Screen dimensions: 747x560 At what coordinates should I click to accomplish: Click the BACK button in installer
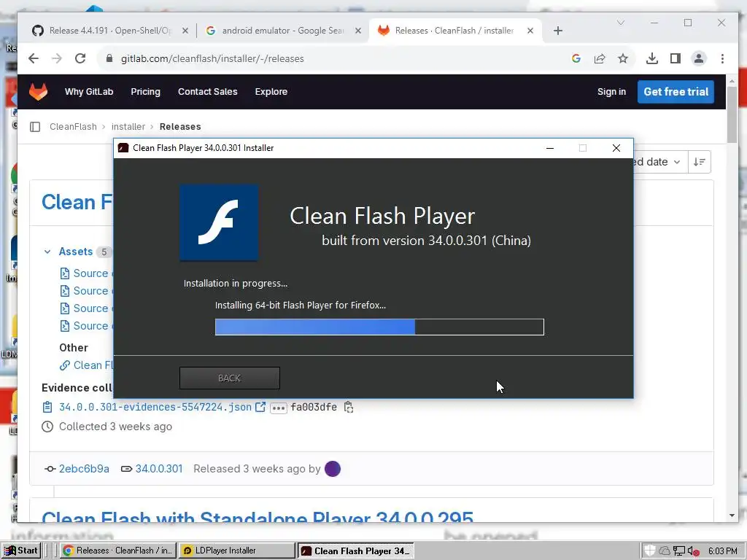point(230,378)
